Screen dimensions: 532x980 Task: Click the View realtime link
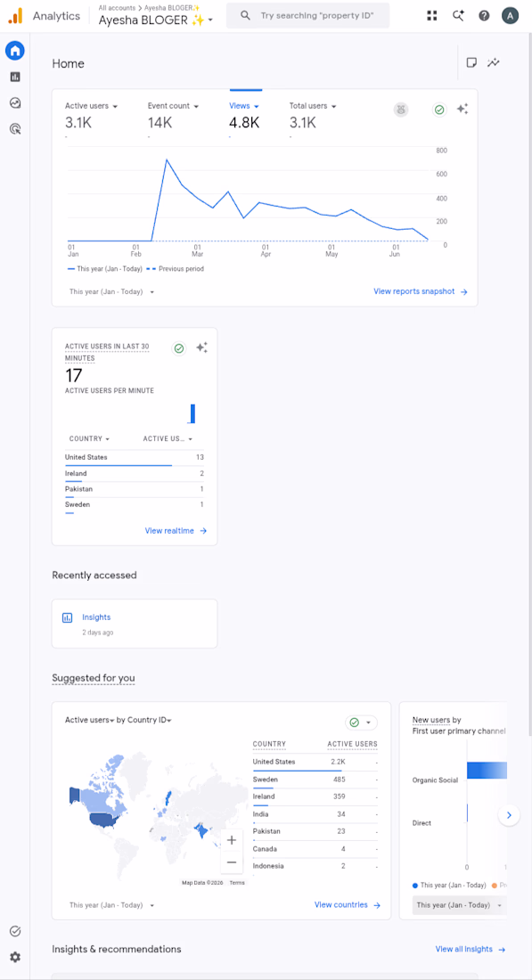[x=176, y=531]
